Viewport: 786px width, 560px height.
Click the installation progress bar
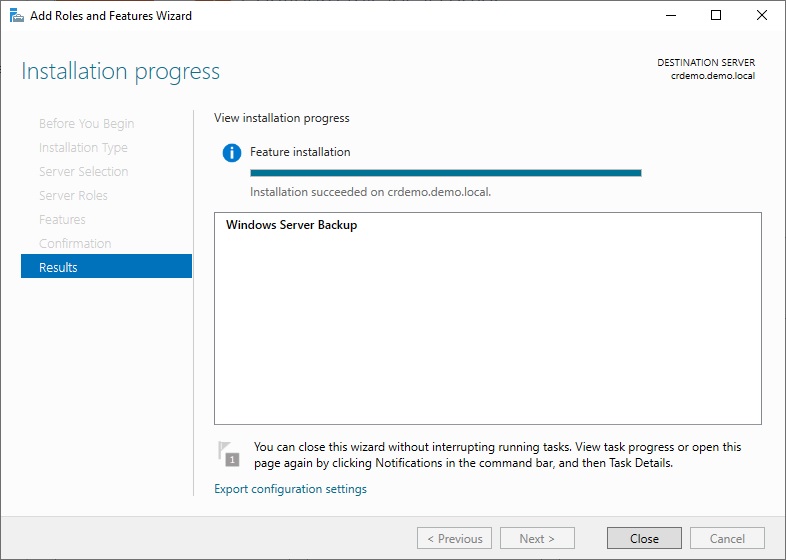coord(446,173)
